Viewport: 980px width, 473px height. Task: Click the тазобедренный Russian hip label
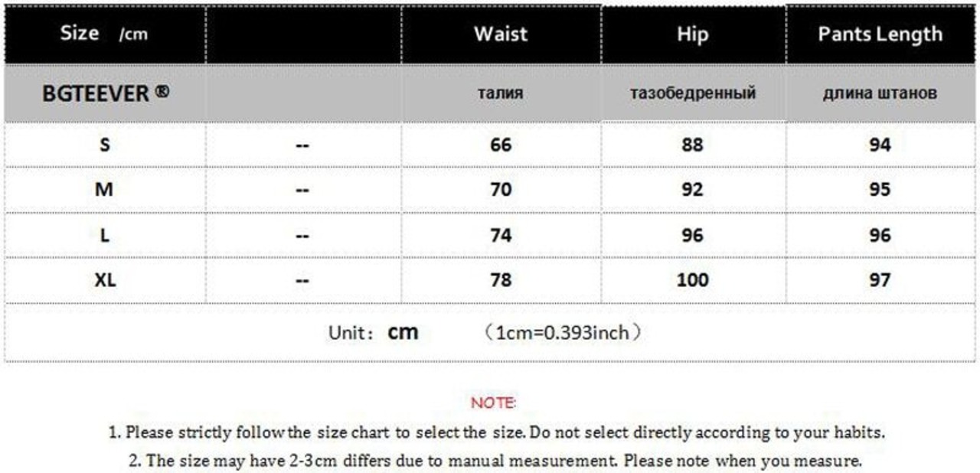pos(692,93)
